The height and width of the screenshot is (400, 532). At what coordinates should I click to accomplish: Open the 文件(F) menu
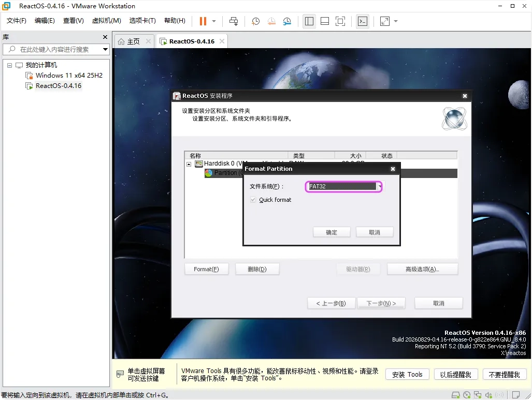click(16, 21)
